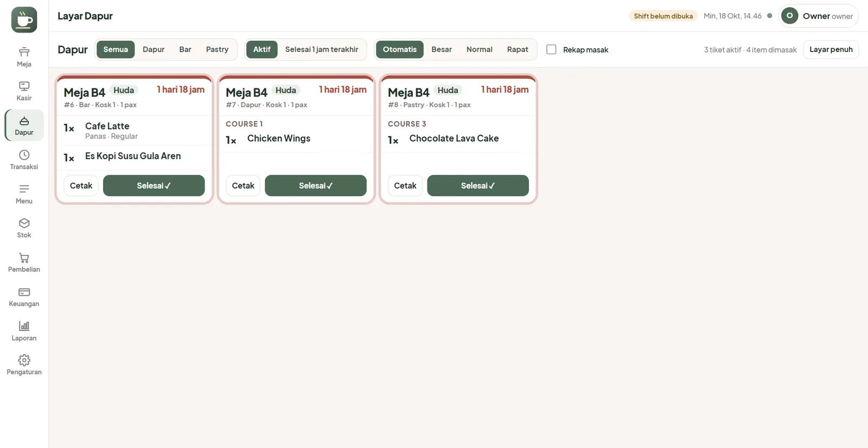Open the Kasir screen

pyautogui.click(x=24, y=91)
